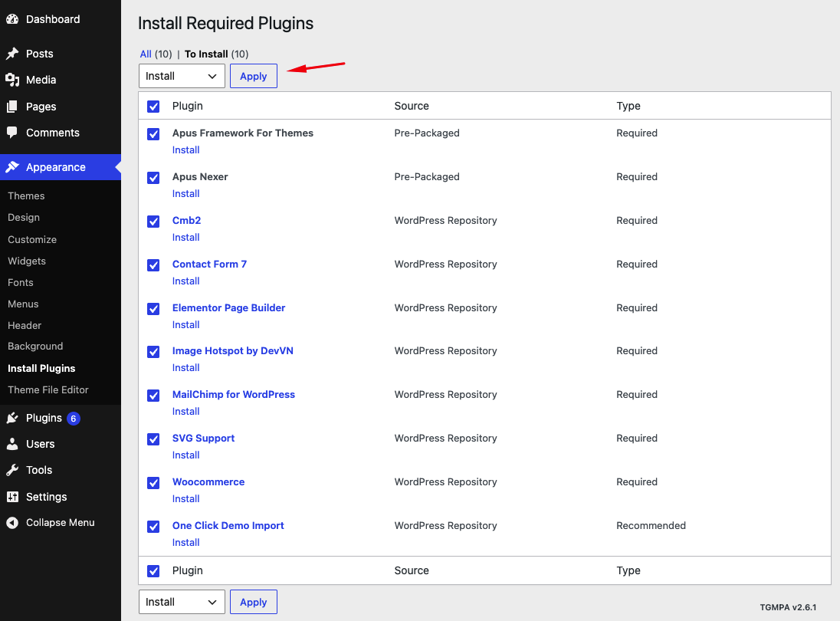Click the Plugins plug icon
This screenshot has width=840, height=621.
[x=12, y=418]
